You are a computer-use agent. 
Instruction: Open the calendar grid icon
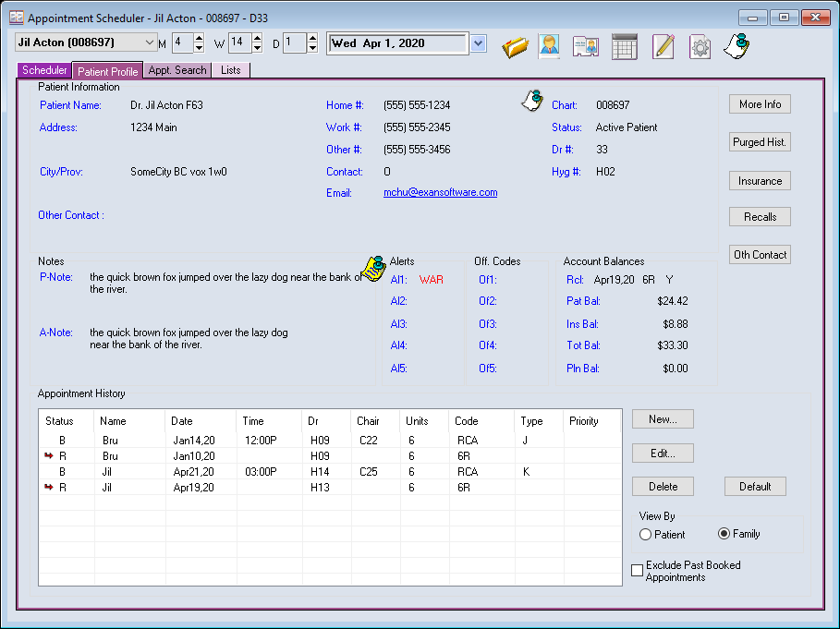click(625, 46)
